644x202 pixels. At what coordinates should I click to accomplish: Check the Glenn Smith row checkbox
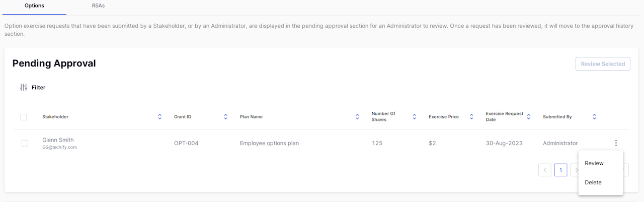(25, 143)
